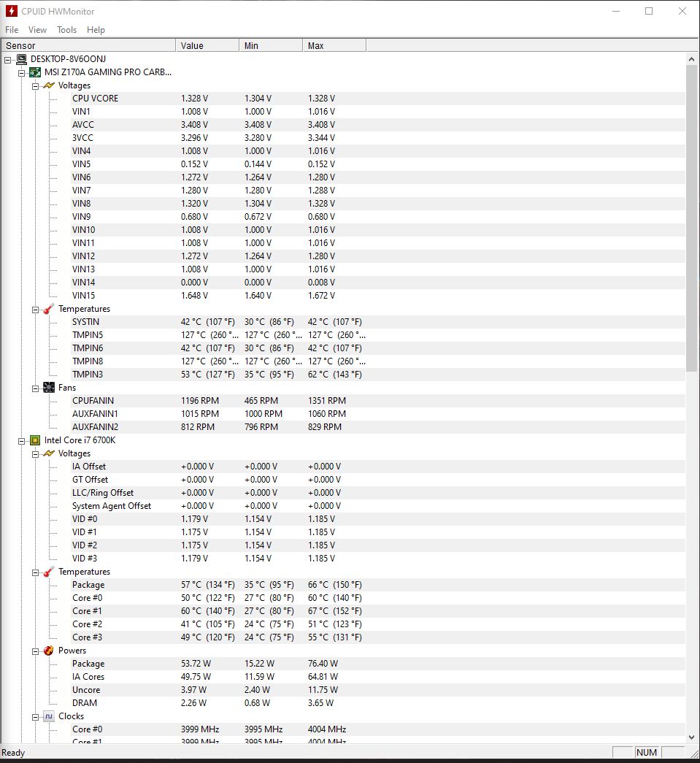Open the Help menu
Viewport: 700px width, 763px height.
click(x=96, y=30)
